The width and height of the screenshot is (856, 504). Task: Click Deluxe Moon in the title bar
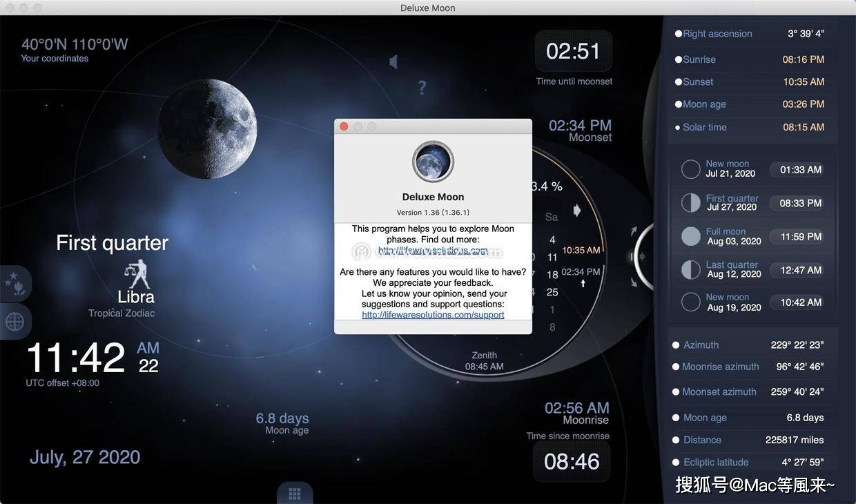tap(428, 8)
